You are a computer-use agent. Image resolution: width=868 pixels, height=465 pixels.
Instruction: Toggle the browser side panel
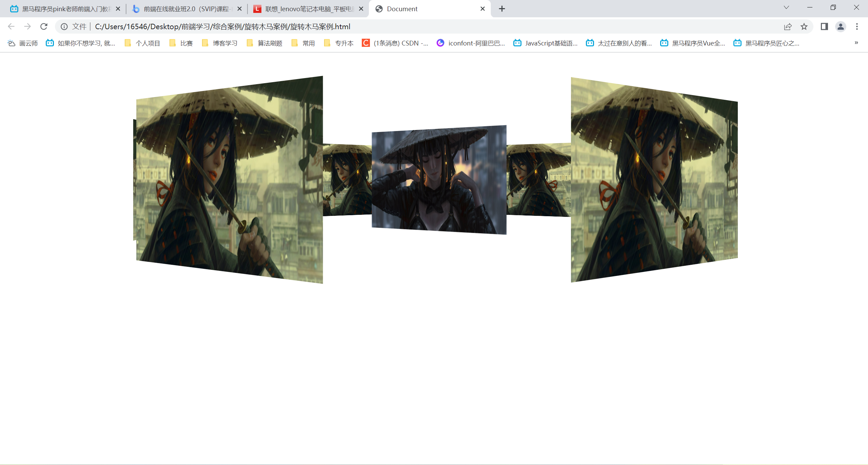(x=824, y=26)
